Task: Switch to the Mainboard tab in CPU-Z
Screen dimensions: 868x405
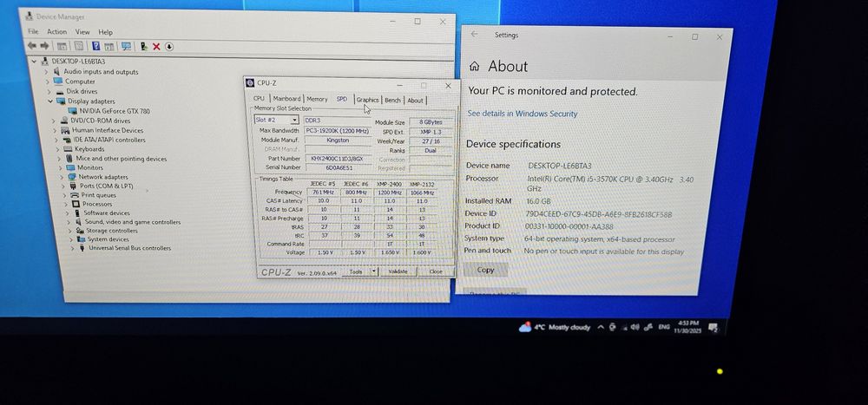Action: click(x=286, y=99)
